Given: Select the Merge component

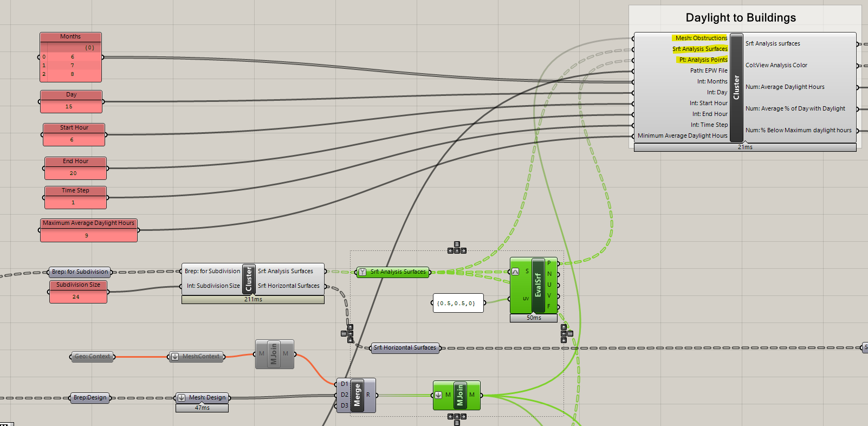Looking at the screenshot, I should tap(357, 395).
